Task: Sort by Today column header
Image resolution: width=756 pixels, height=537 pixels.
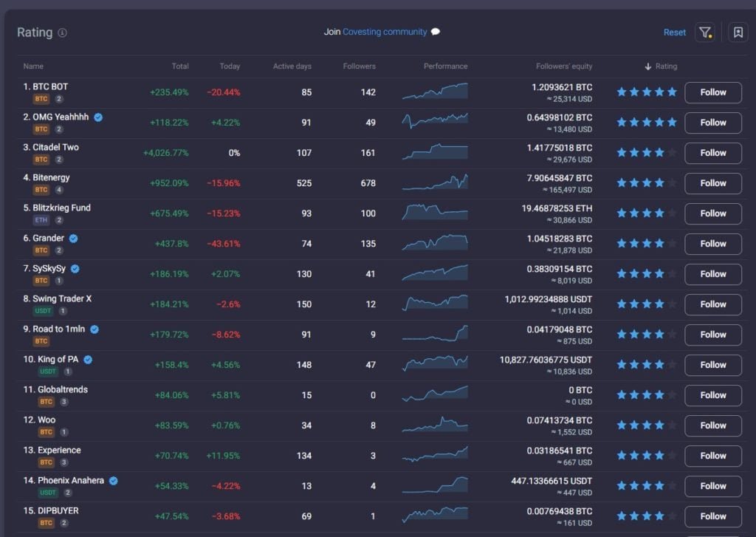Action: tap(230, 66)
